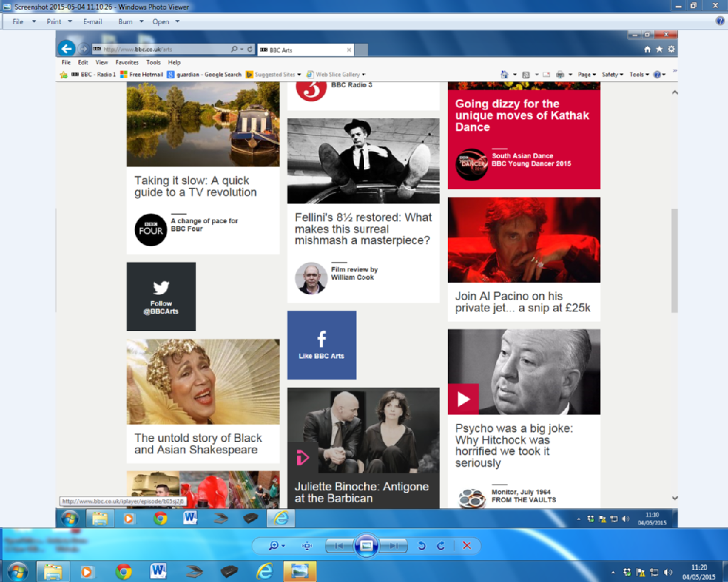Choose E-mail in the Photo Viewer toolbar
Image resolution: width=728 pixels, height=582 pixels.
92,21
